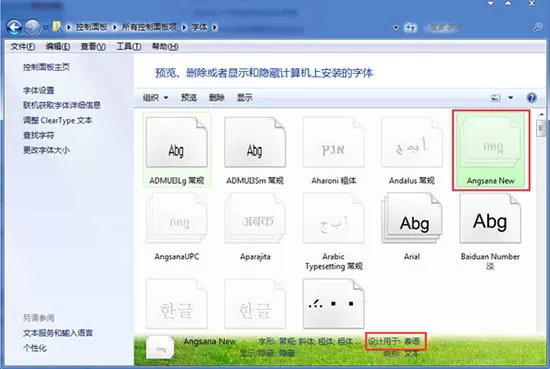Select the dotted-glyph font icon in bottom row

point(334,304)
